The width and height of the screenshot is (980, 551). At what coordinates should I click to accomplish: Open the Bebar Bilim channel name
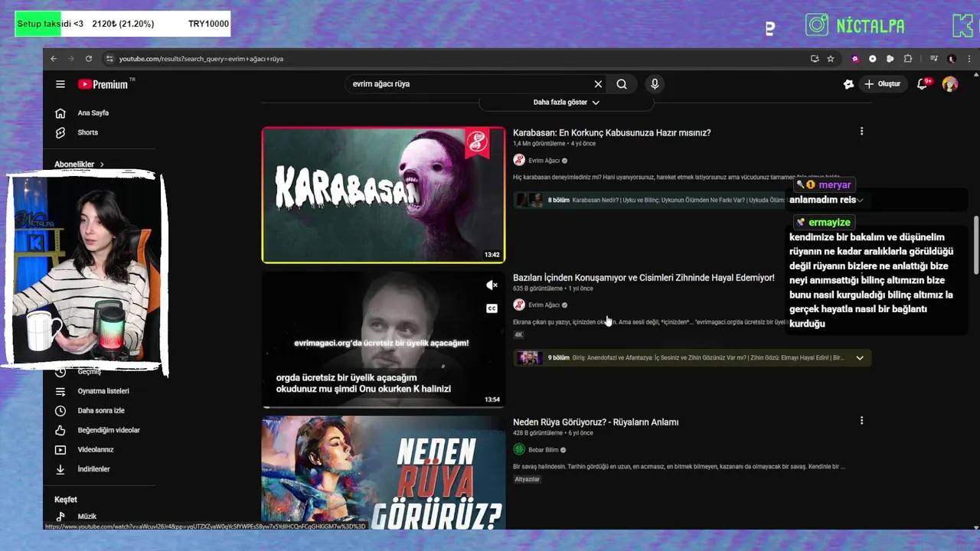pyautogui.click(x=543, y=450)
